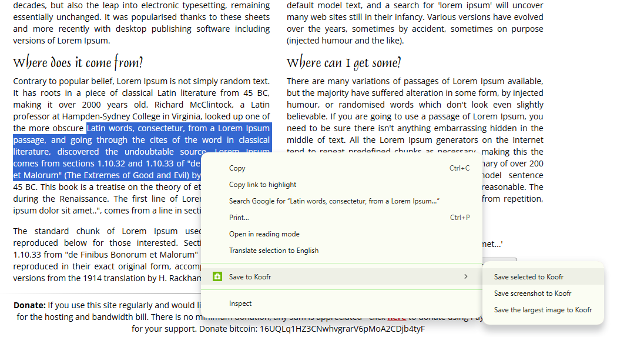Choose Save selected to Koofr
The height and width of the screenshot is (337, 644).
pyautogui.click(x=543, y=277)
